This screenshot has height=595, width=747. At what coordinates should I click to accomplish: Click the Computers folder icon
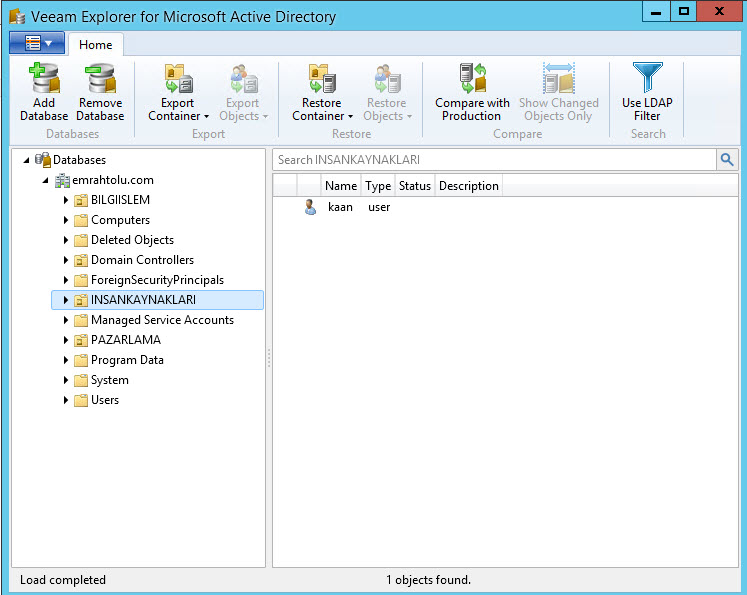point(81,220)
